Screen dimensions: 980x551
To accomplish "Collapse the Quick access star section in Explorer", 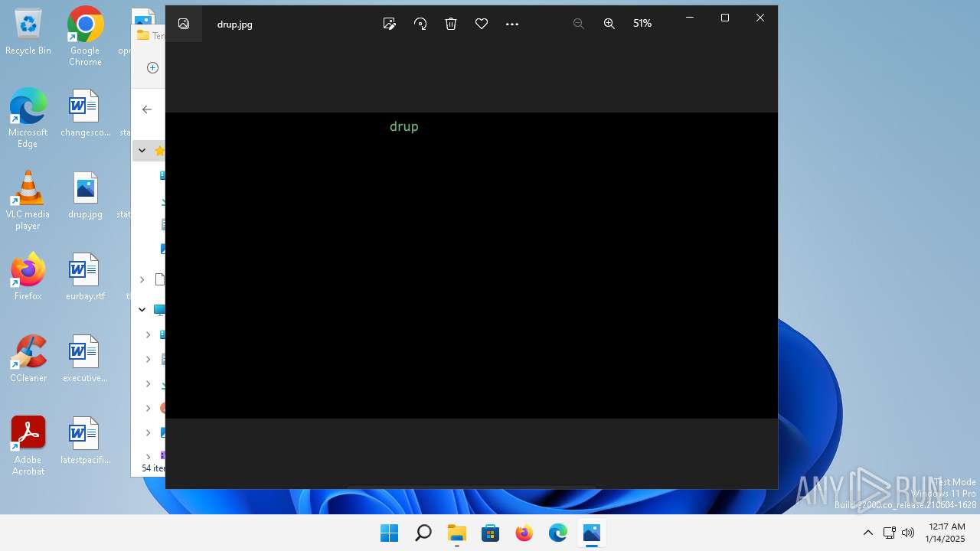I will [142, 151].
